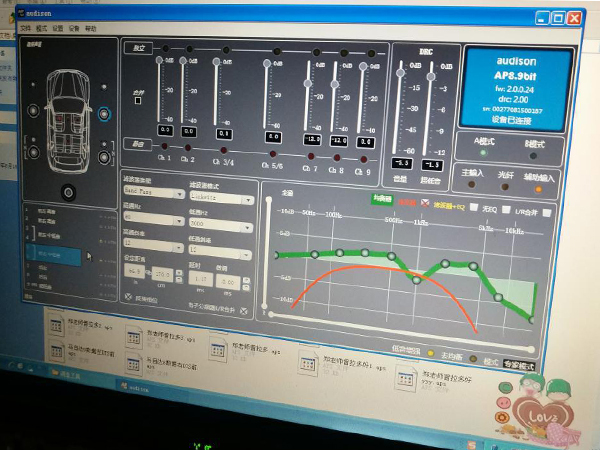
Task: Select the front right woofer speaker icon
Action: [x=104, y=114]
